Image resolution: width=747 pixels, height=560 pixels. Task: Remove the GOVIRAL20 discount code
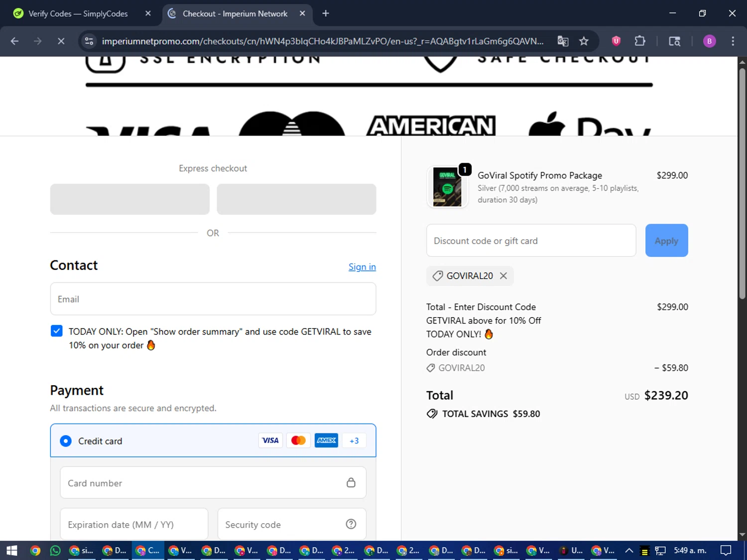[503, 276]
